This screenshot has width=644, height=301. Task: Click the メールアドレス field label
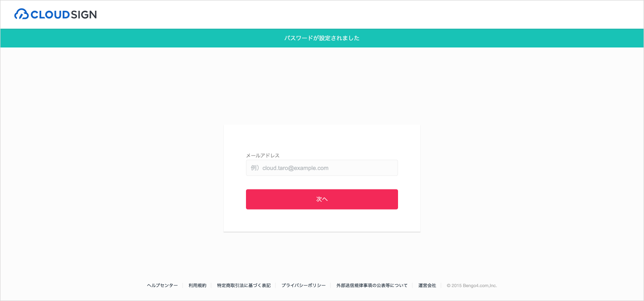[263, 155]
